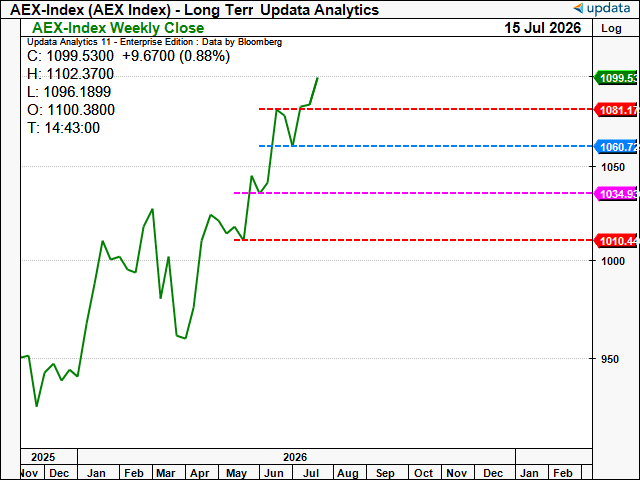Click the Mar month label

pyautogui.click(x=166, y=473)
